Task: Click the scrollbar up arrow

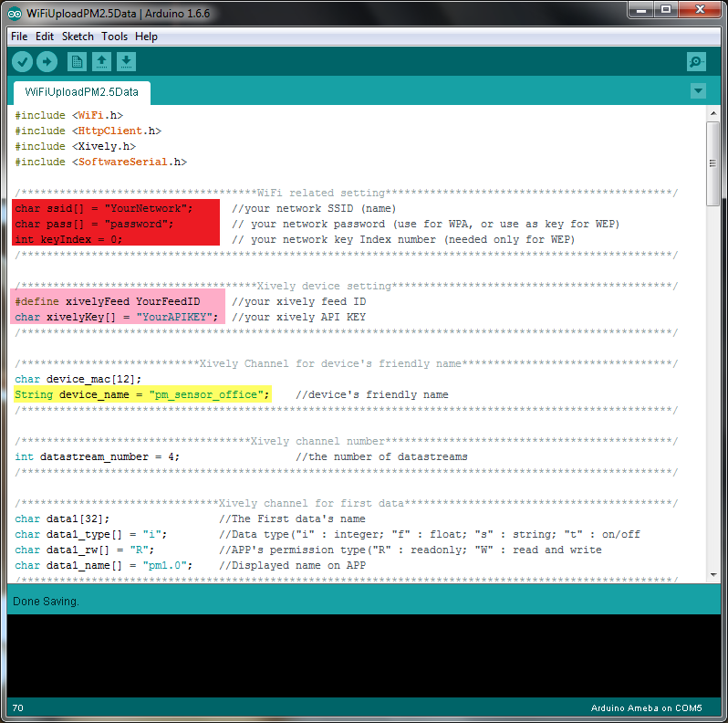Action: click(713, 113)
